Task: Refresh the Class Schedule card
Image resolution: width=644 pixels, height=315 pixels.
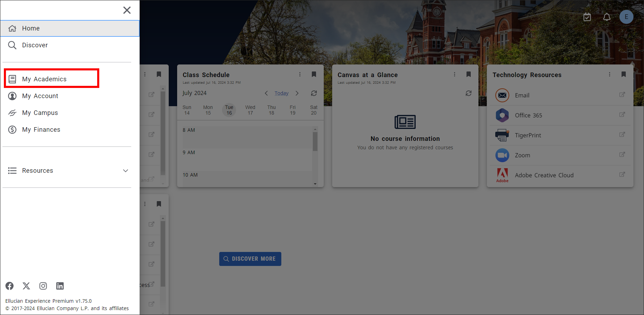Action: click(x=314, y=93)
